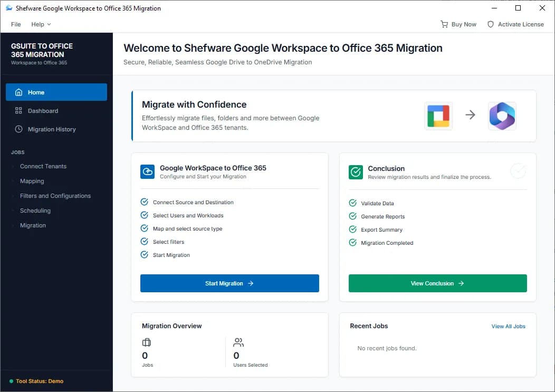Open Migration job step in sidebar
Viewport: 555px width, 392px height.
tap(33, 226)
